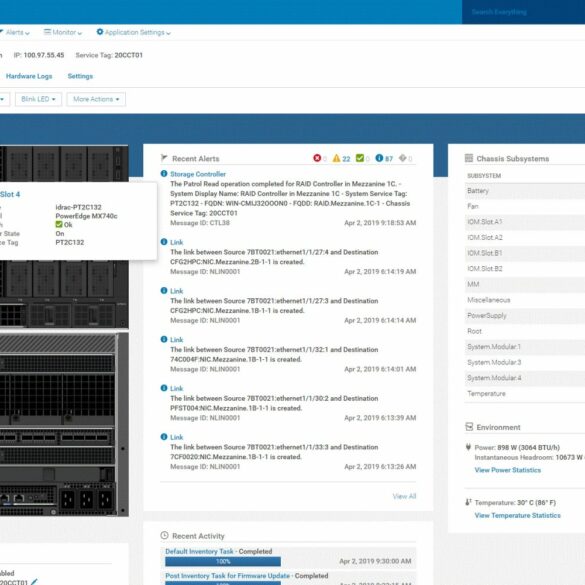The height and width of the screenshot is (585, 585).
Task: Click the chassis rear view image
Action: tap(64, 425)
